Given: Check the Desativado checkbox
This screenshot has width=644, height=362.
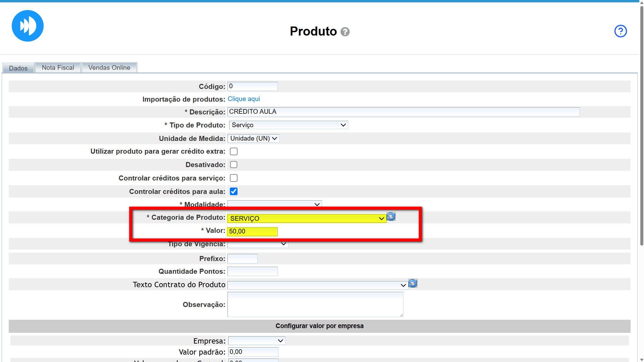Looking at the screenshot, I should point(234,165).
